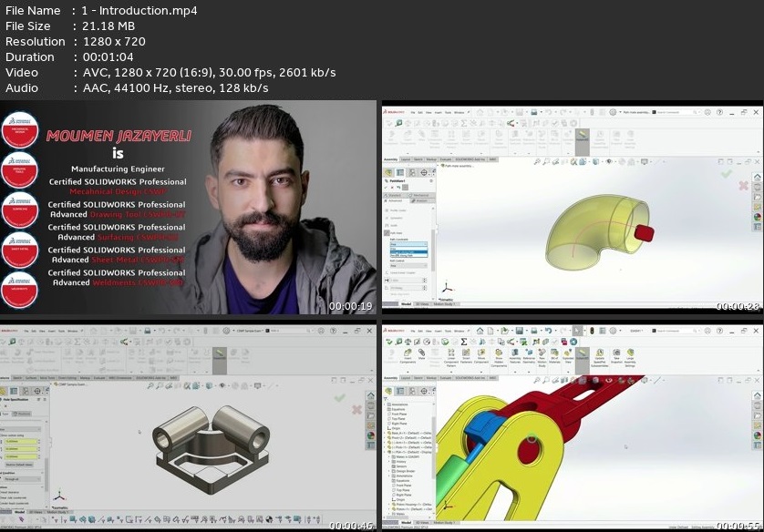Image resolution: width=764 pixels, height=532 pixels.
Task: Select Symmetric mate option in the 00:00:28 frame
Action: (x=396, y=218)
